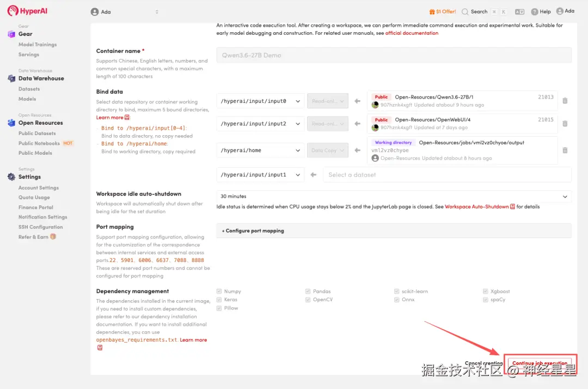The width and height of the screenshot is (588, 389).
Task: Open the Ada user profile avatar top right
Action: (x=560, y=11)
